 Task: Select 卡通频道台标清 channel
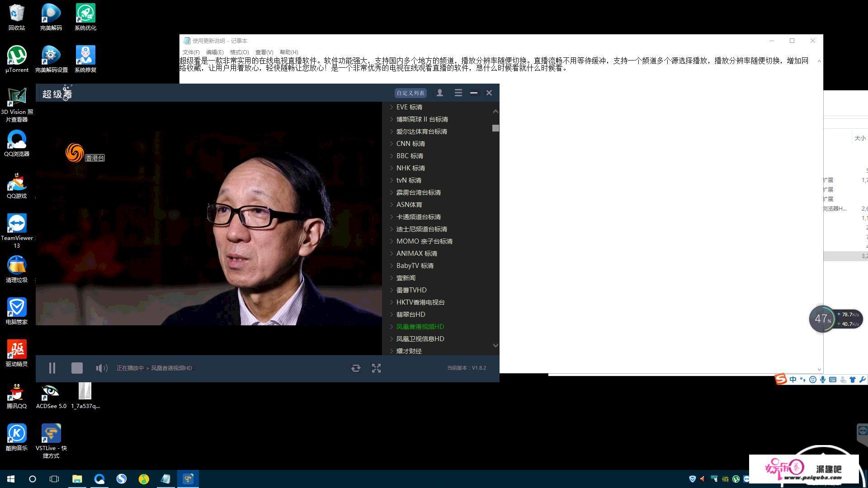tap(419, 217)
